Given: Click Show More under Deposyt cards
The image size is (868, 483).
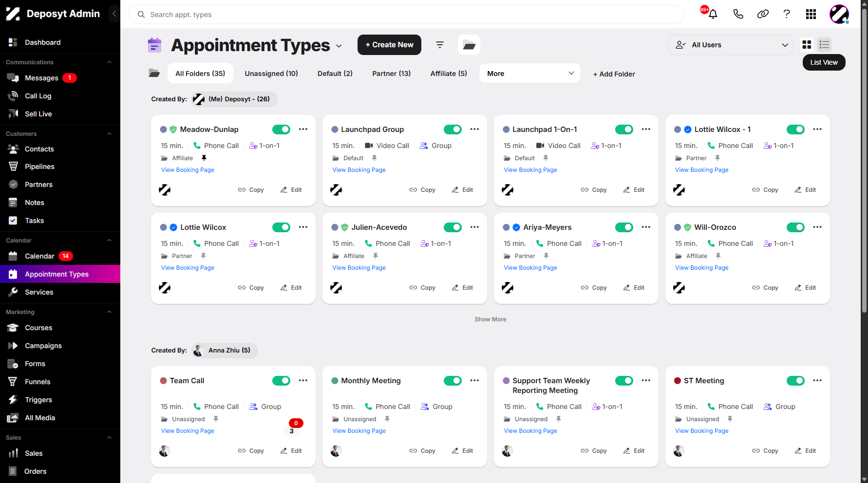Looking at the screenshot, I should click(491, 319).
